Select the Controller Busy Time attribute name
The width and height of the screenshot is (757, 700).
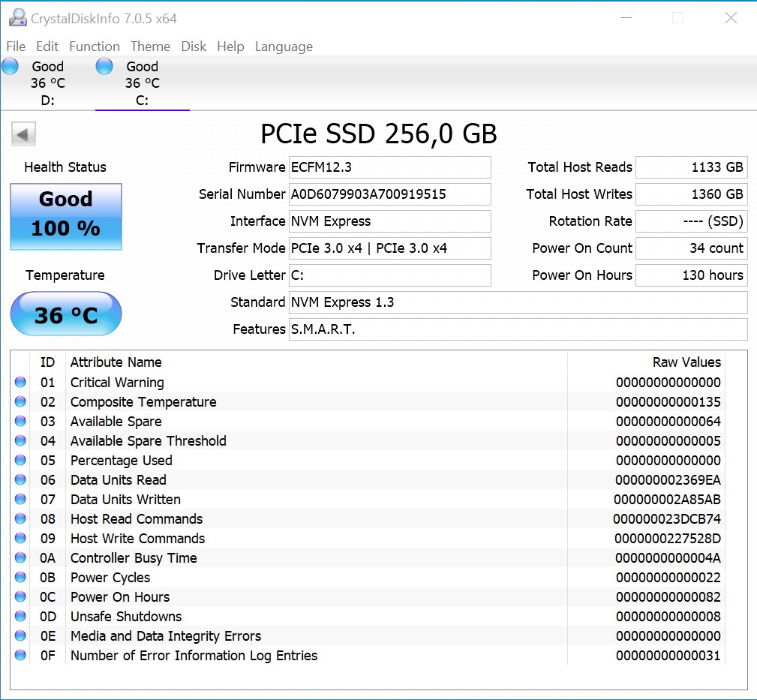click(134, 558)
